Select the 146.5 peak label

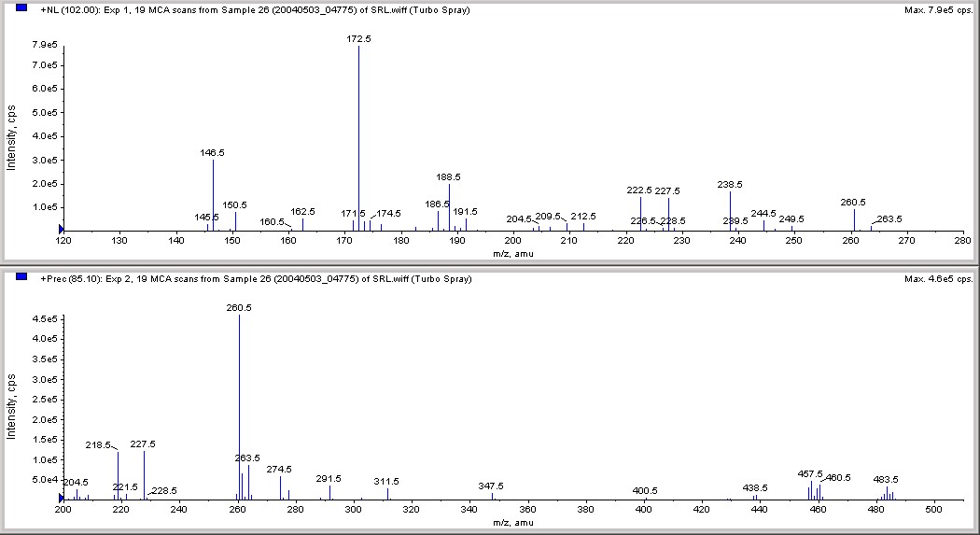click(x=213, y=152)
